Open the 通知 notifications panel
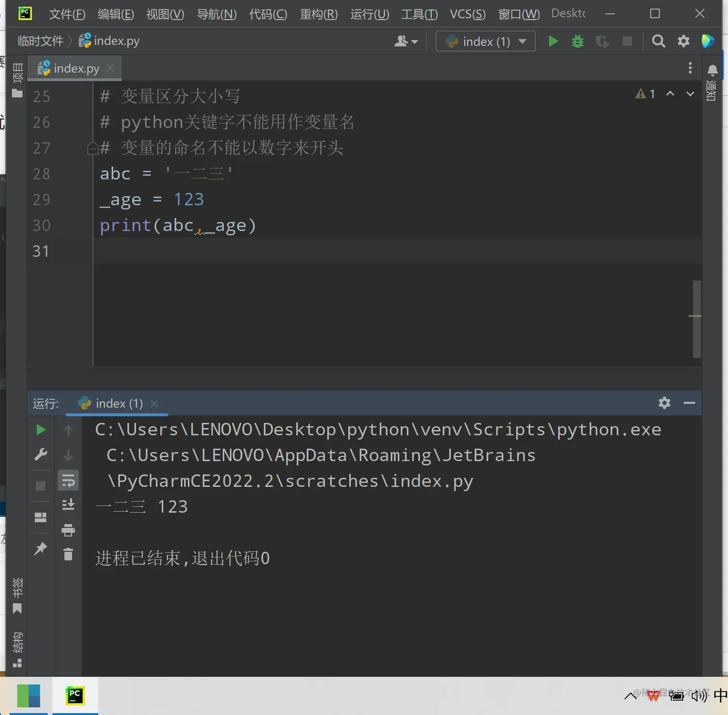 [x=712, y=82]
